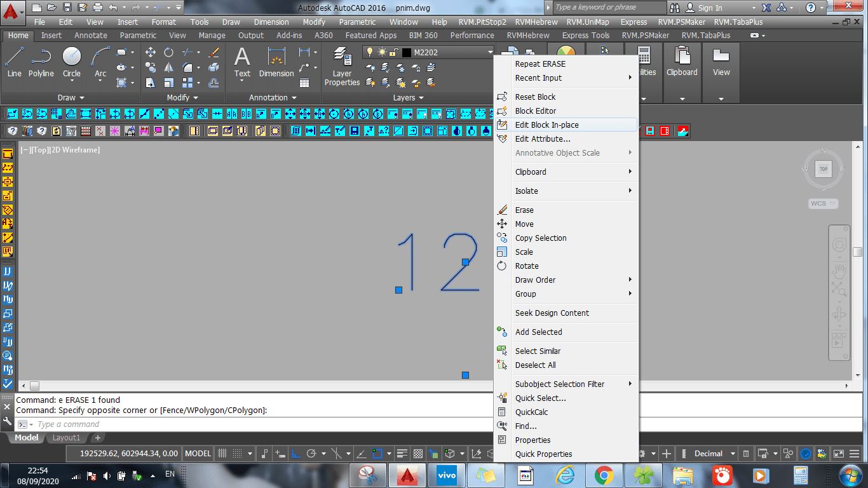The height and width of the screenshot is (488, 868).
Task: Toggle lineweight display in status bar
Action: tap(402, 454)
